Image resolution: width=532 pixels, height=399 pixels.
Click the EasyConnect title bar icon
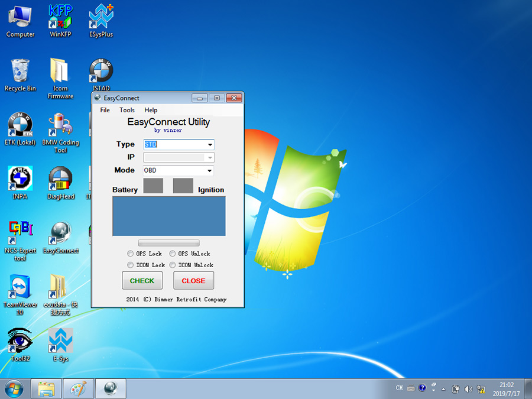point(98,98)
